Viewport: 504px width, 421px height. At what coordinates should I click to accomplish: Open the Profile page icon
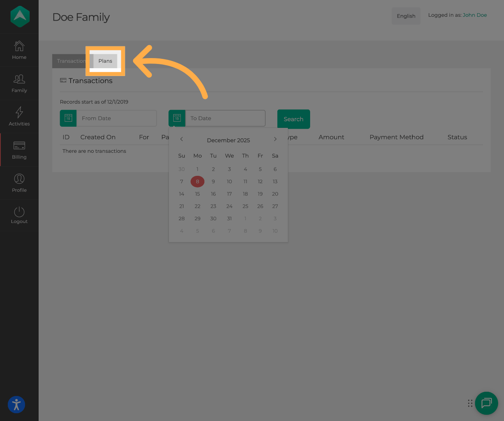click(19, 179)
